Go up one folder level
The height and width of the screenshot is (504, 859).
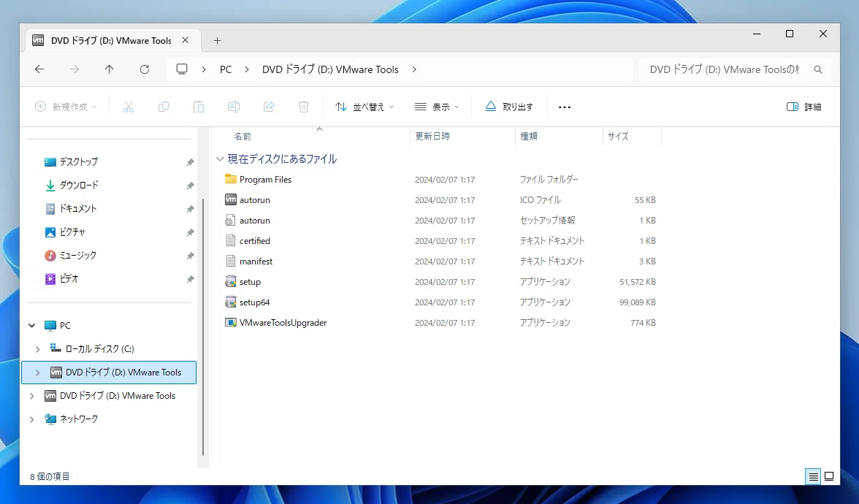point(109,69)
